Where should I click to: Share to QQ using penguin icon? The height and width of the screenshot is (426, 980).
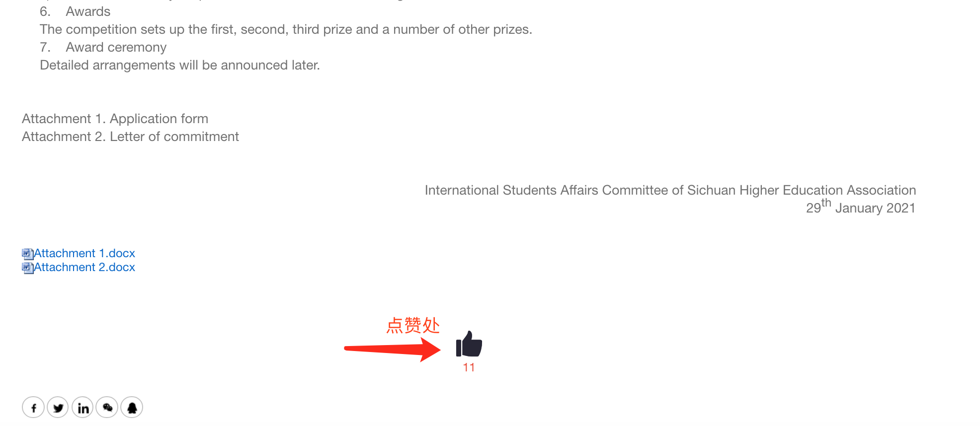[132, 408]
